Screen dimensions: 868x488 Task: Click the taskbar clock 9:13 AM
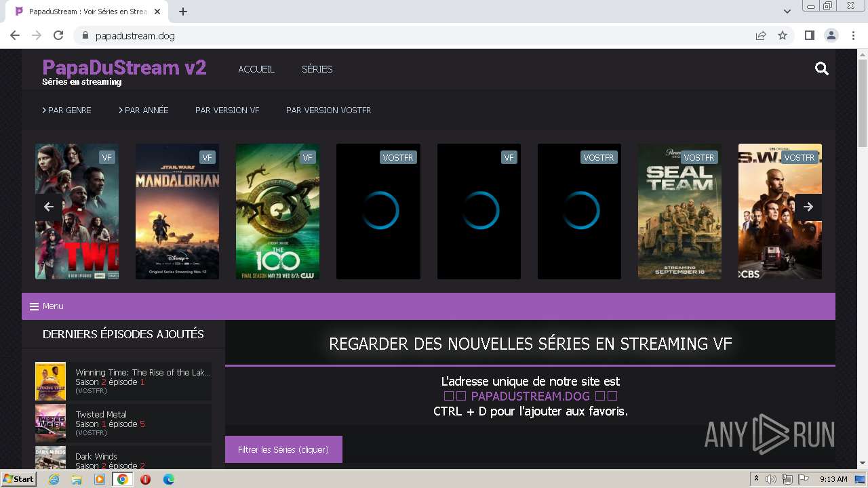tap(833, 479)
